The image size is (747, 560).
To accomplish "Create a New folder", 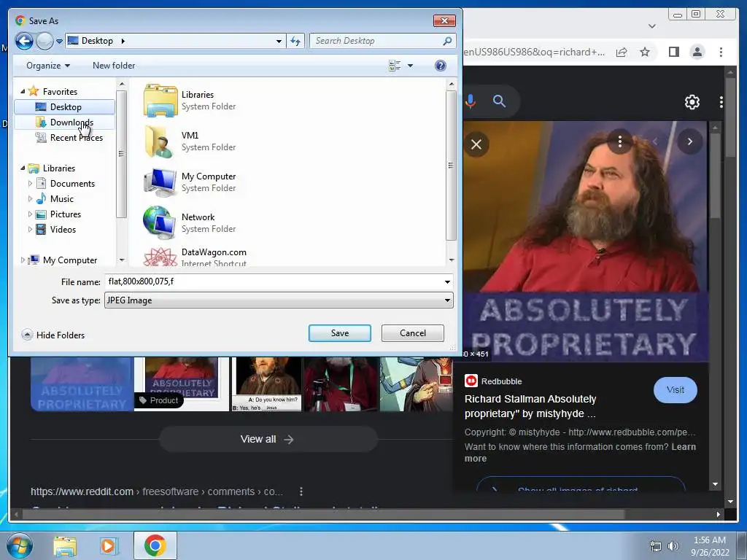I will tap(113, 65).
